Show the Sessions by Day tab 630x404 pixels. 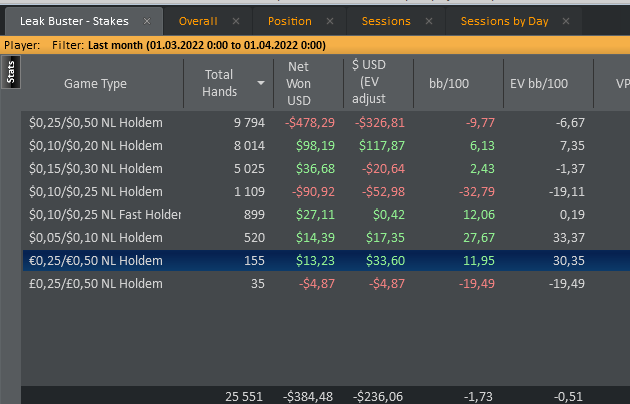pos(507,21)
